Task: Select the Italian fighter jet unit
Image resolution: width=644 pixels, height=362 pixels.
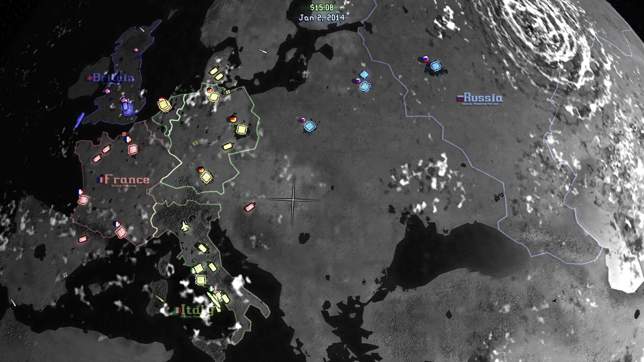Action: (x=185, y=227)
